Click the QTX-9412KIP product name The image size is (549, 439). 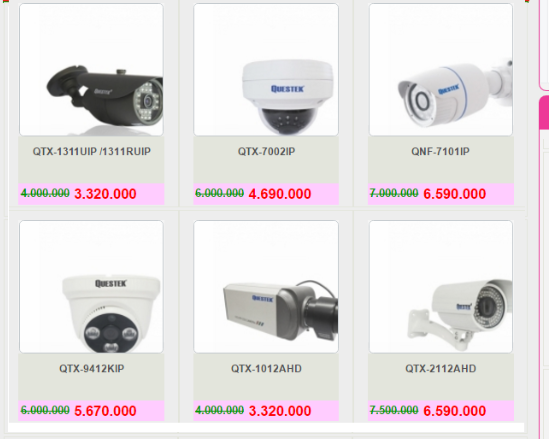point(91,369)
